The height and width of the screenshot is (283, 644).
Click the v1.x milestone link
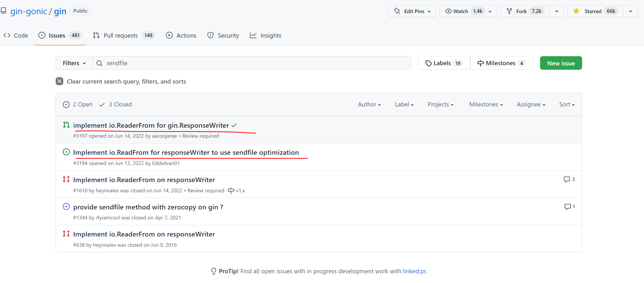(236, 191)
